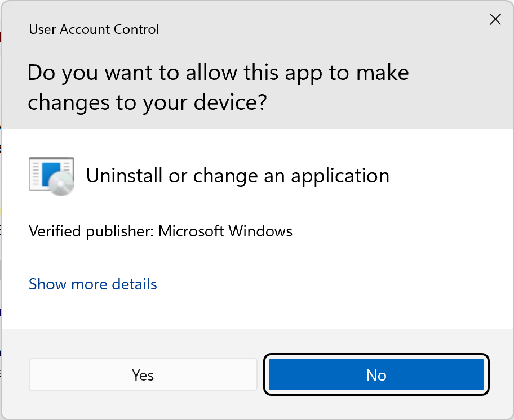Click the 'Verified publisher:' label
The image size is (514, 420).
[91, 231]
